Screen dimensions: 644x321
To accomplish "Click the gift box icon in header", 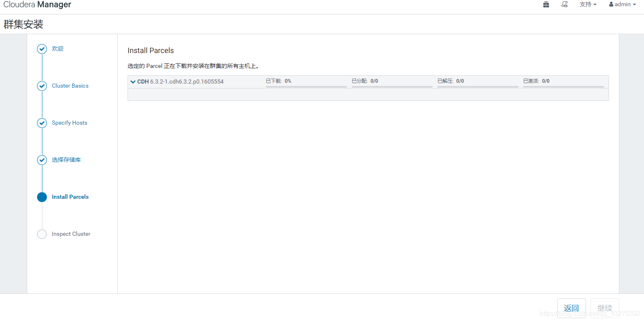I will [x=546, y=5].
